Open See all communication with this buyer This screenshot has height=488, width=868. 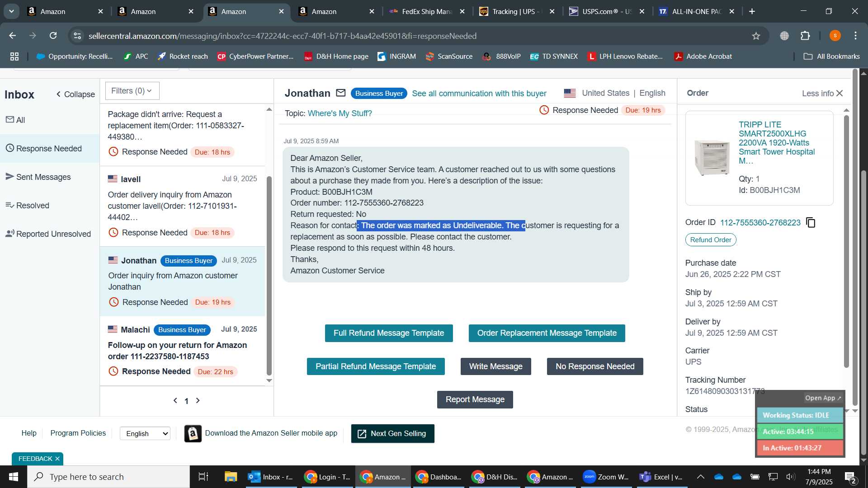[x=479, y=94]
